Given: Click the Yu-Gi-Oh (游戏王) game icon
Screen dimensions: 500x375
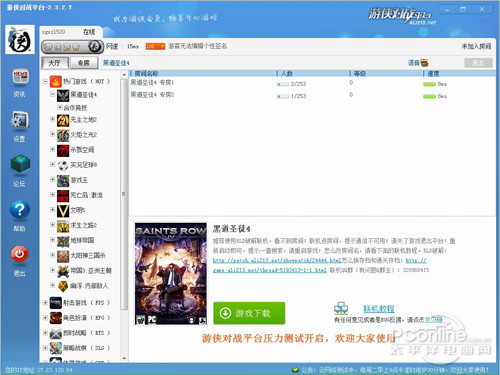Looking at the screenshot, I should pos(63,180).
